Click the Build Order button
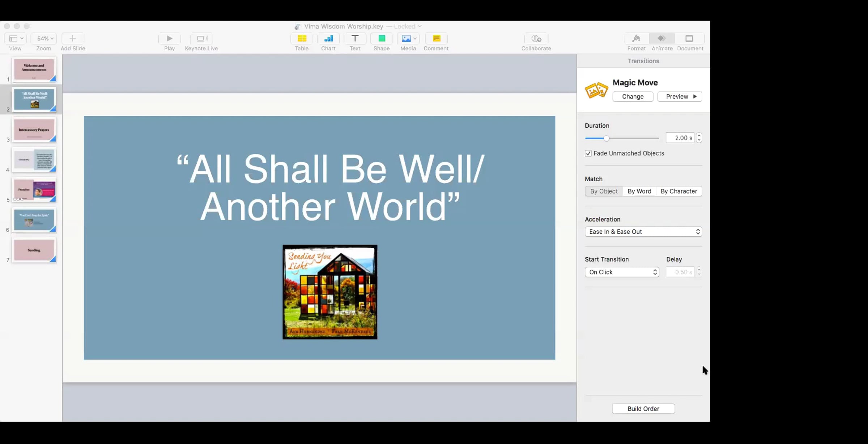Viewport: 868px width, 444px height. [x=643, y=409]
